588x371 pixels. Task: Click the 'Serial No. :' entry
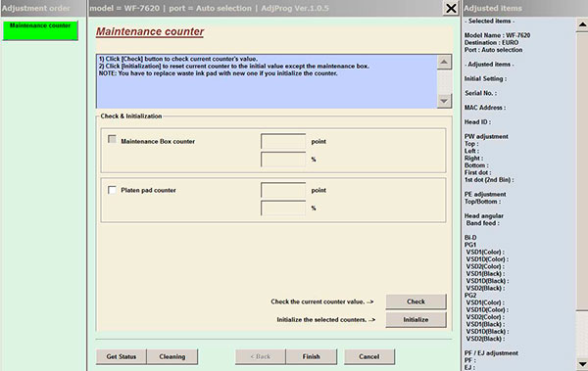coord(481,93)
